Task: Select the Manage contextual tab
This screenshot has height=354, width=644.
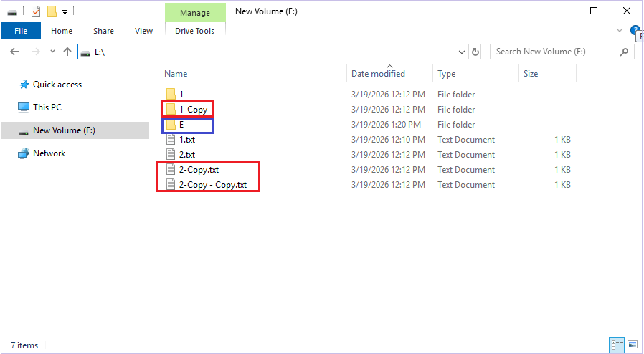Action: tap(195, 13)
